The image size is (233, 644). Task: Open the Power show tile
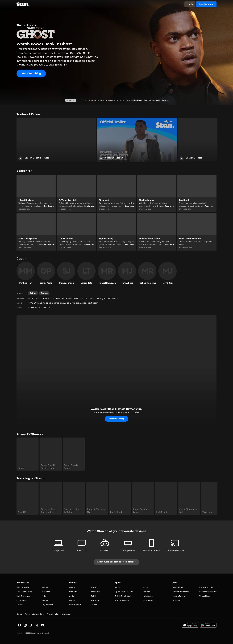coord(28,454)
